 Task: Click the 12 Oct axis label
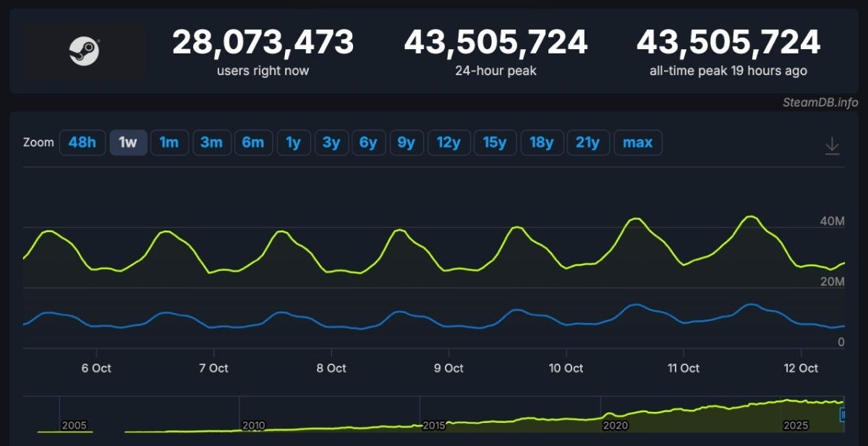pyautogui.click(x=801, y=368)
